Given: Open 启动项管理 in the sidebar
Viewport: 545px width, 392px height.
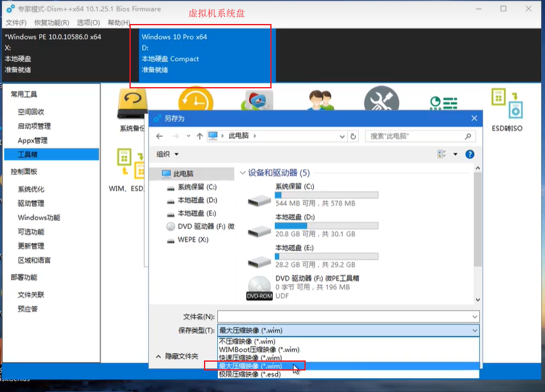Looking at the screenshot, I should point(34,126).
